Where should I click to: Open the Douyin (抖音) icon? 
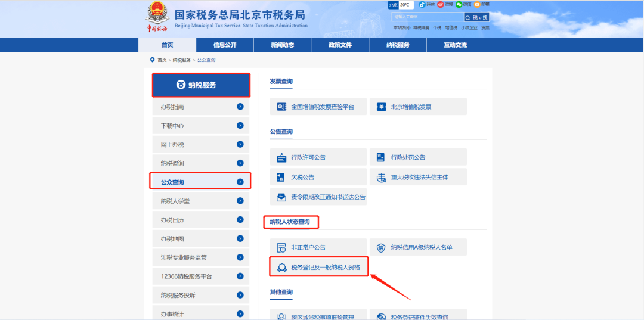click(422, 5)
